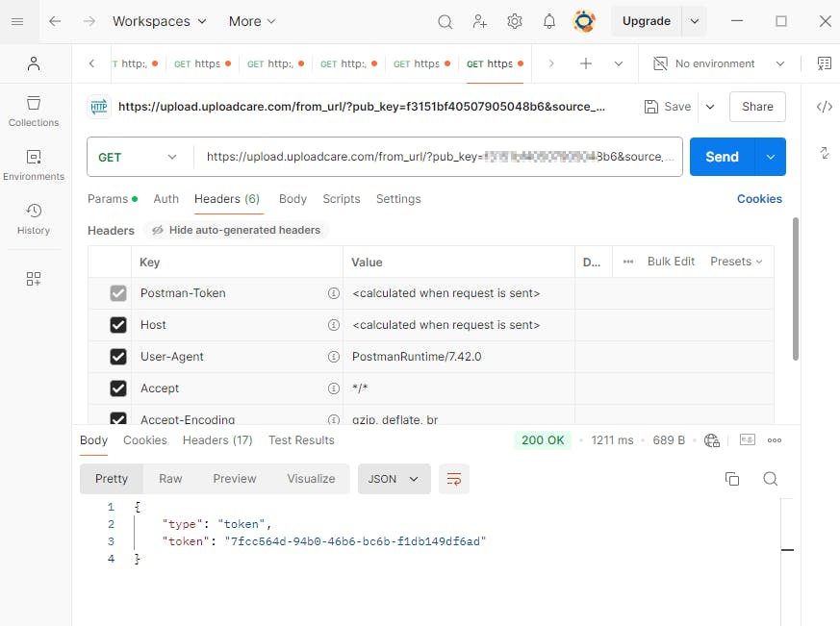Open response Headers (17) tab
Screen dimensions: 840x626
217,440
